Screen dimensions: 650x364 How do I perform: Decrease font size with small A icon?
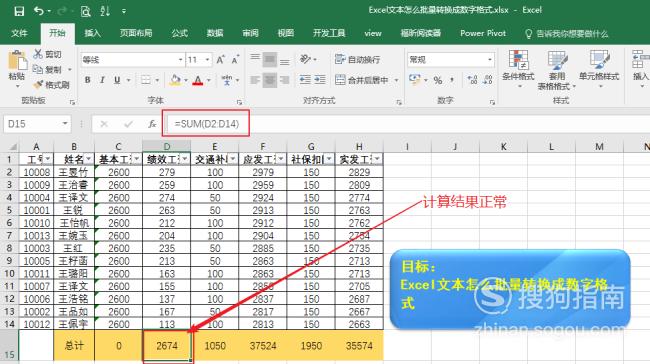click(x=235, y=60)
